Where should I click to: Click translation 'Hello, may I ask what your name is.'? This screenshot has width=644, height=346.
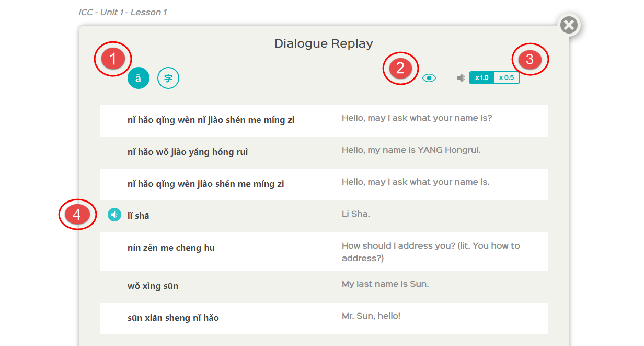[416, 182]
